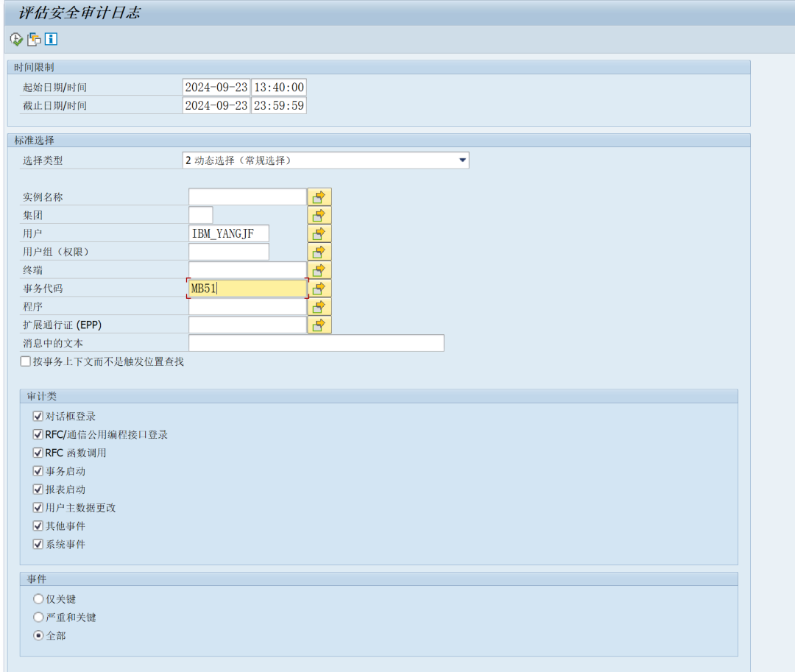This screenshot has width=795, height=672.
Task: Click the 审计类 section header
Action: click(41, 396)
